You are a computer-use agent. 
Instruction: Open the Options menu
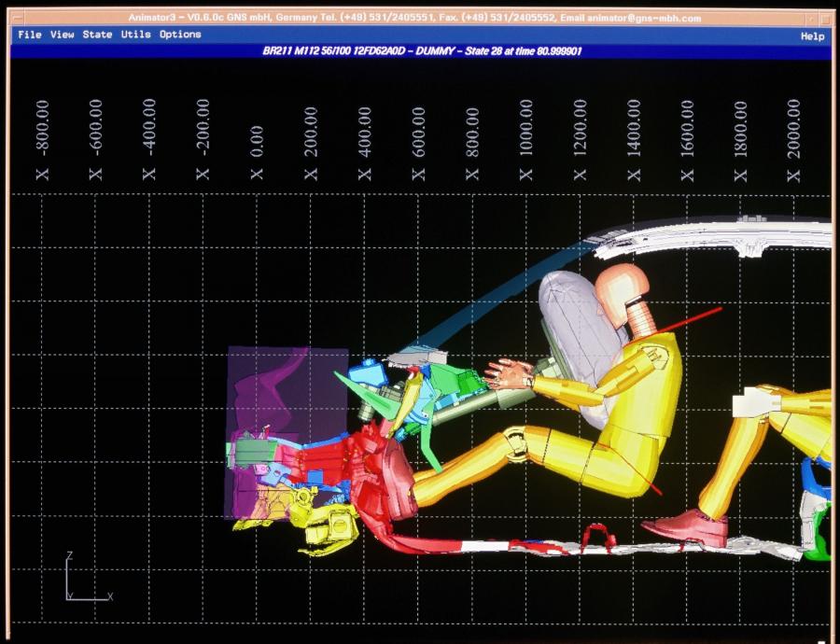(180, 35)
